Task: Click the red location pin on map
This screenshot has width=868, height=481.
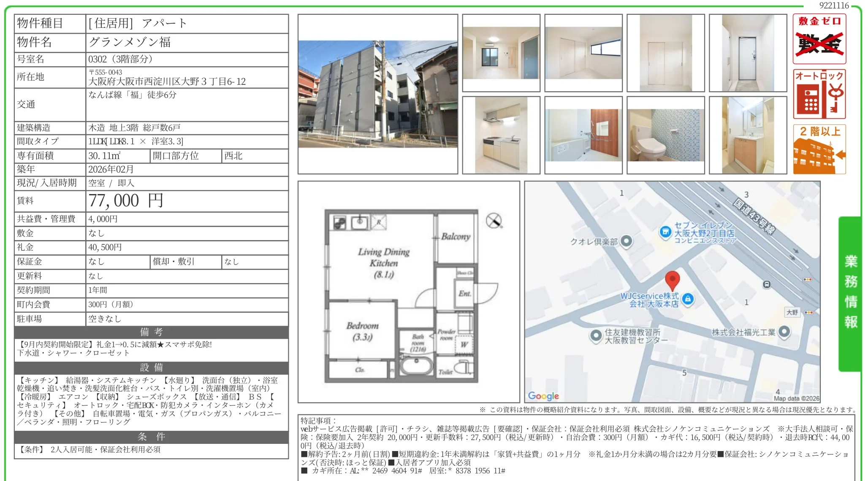Action: click(672, 281)
